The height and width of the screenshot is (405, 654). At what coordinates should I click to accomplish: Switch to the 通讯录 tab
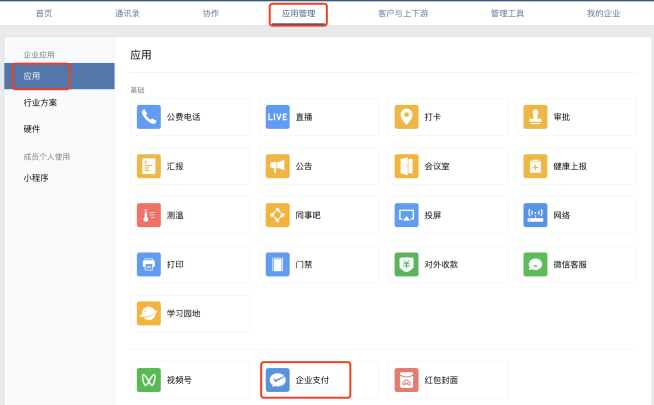pyautogui.click(x=127, y=13)
